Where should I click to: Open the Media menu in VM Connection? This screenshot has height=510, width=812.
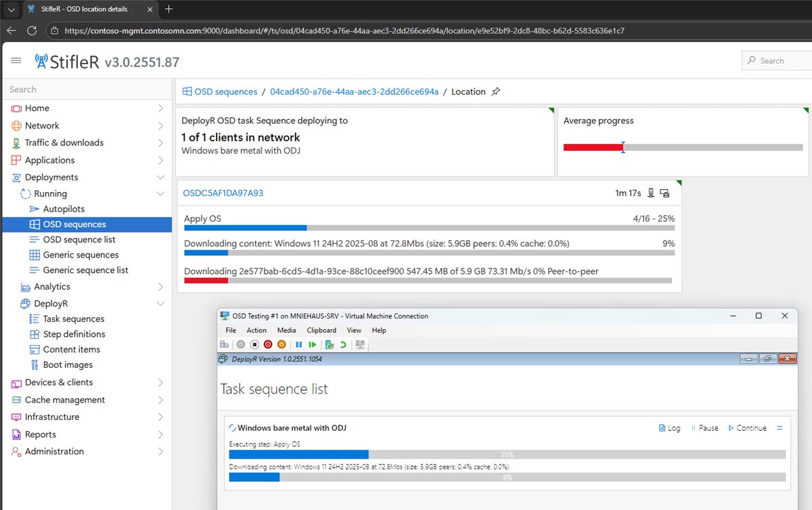(x=286, y=330)
